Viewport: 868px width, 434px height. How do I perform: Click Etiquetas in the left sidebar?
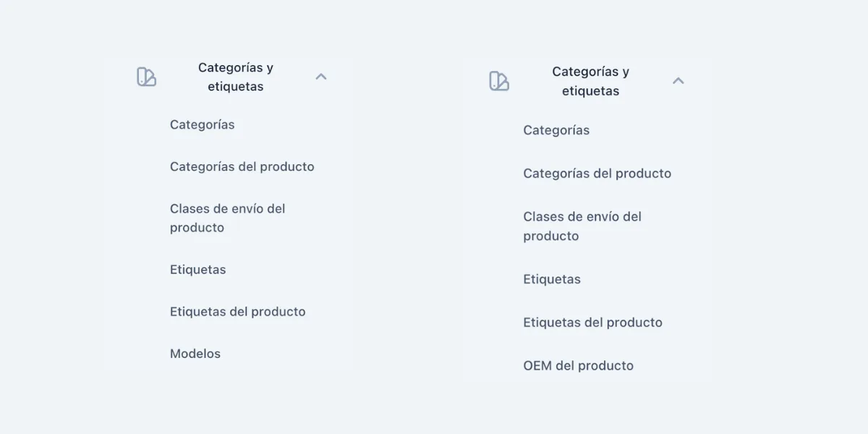[x=197, y=269]
